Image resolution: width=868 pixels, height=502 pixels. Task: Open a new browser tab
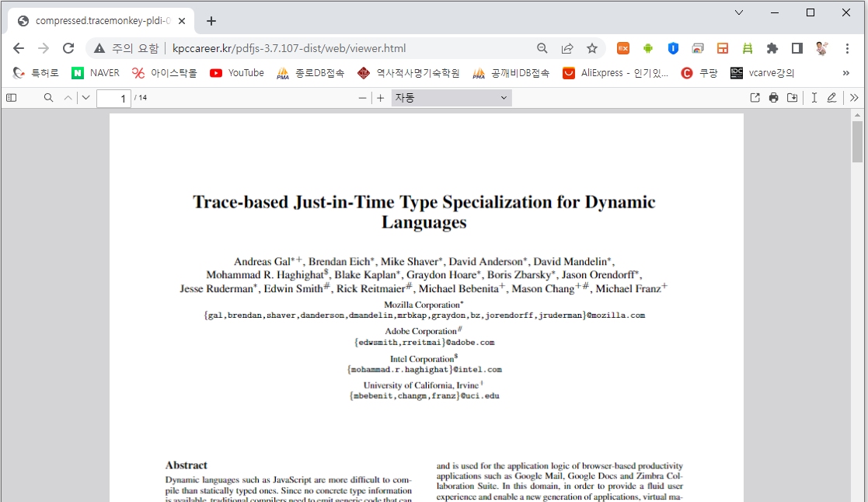211,21
